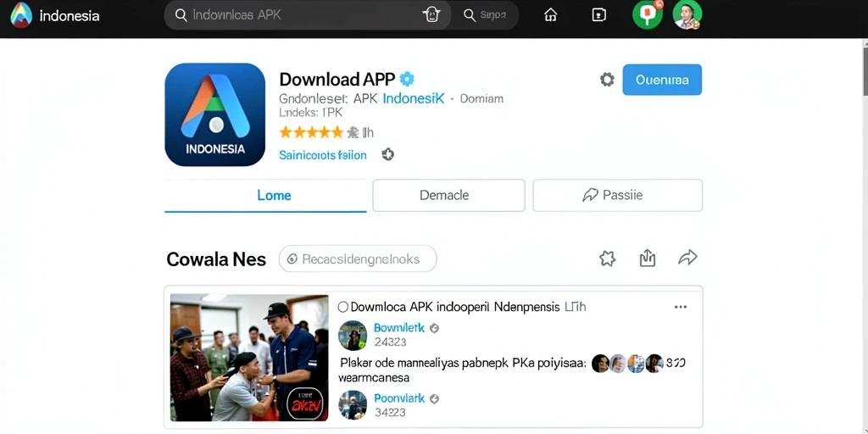Click the five-star rating row
This screenshot has width=868, height=434.
311,132
